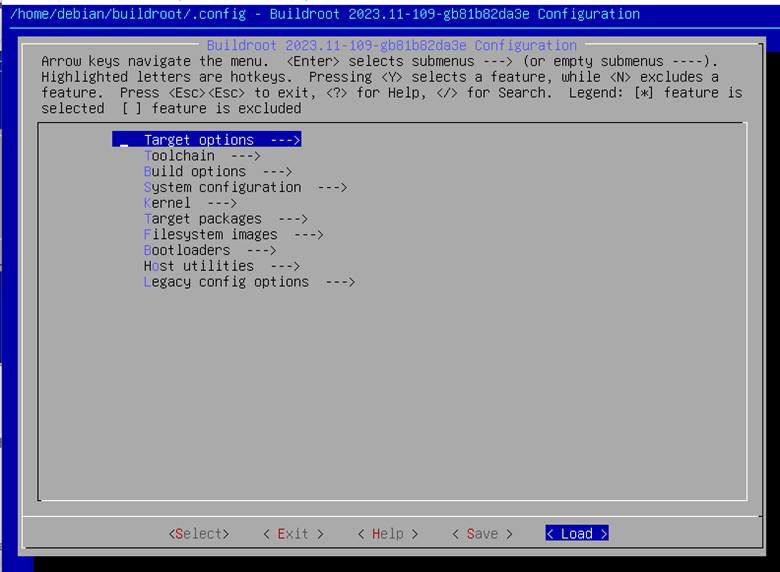
Task: Expand the arrow beside Filesystem images
Action: pos(309,234)
